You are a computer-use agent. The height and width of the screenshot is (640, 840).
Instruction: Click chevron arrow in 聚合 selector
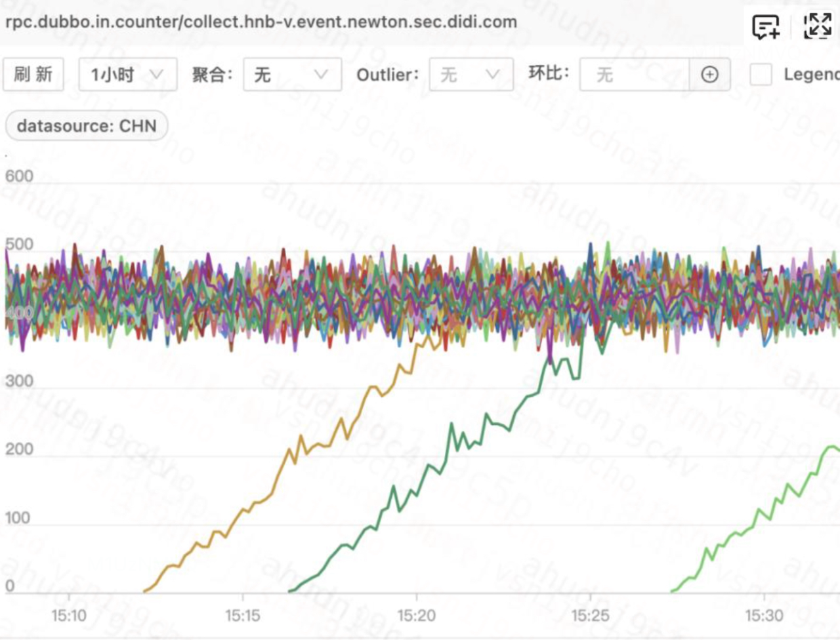pyautogui.click(x=320, y=75)
